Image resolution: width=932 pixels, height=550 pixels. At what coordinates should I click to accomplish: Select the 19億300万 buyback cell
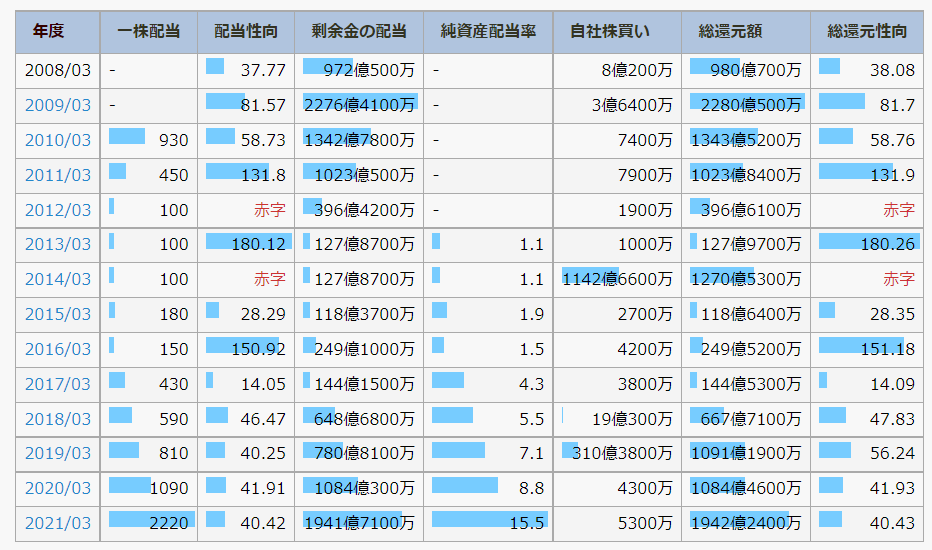[617, 420]
